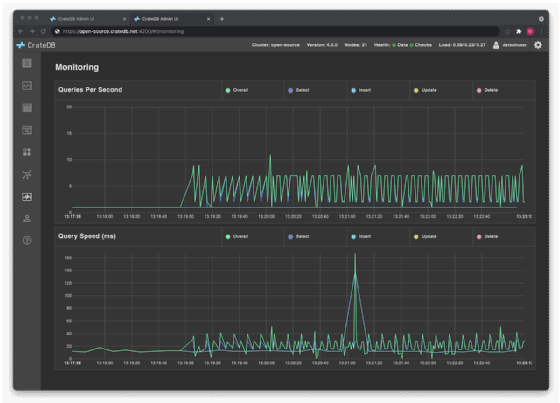Image resolution: width=560 pixels, height=403 pixels.
Task: Click the defaultuser account icon
Action: pos(496,45)
